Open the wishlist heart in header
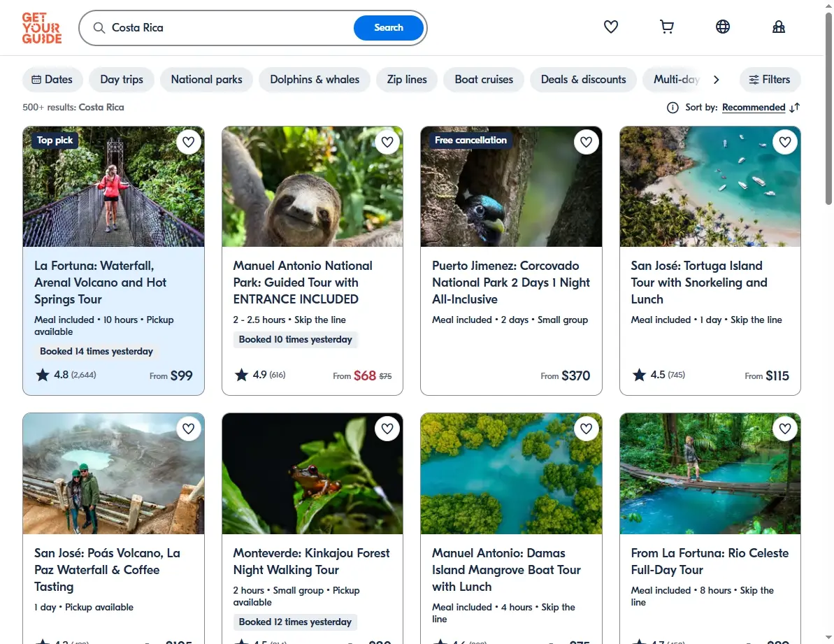 (610, 27)
